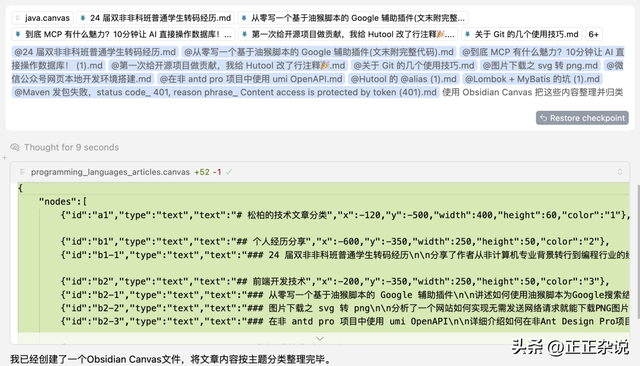Click the code line with id b1-1
This screenshot has height=366, width=640.
point(345,255)
